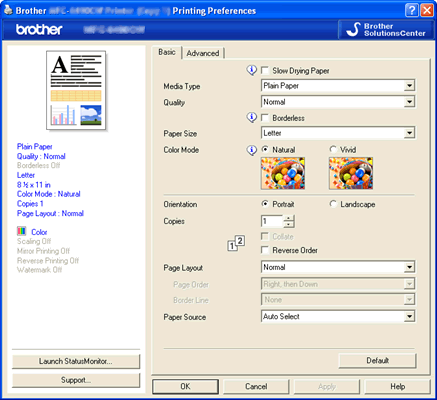Viewport: 437px width, 400px height.
Task: Open the Media Type dropdown
Action: [338, 86]
